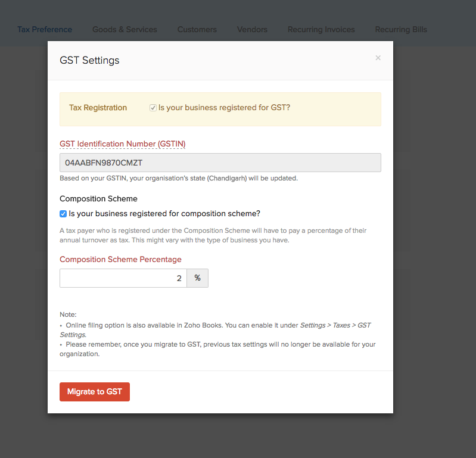Viewport: 476px width, 458px height.
Task: Click the composition scheme registration question text
Action: coord(164,214)
